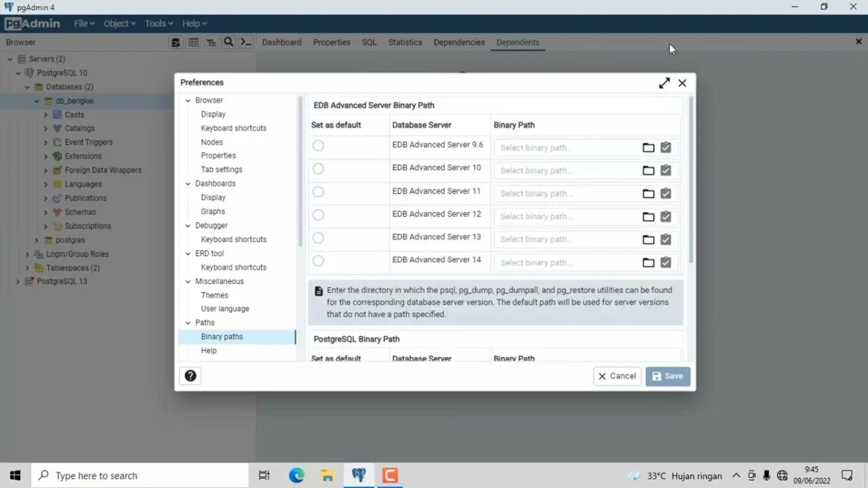The image size is (868, 488).
Task: Expand the Login/Group Roles node
Action: click(27, 254)
